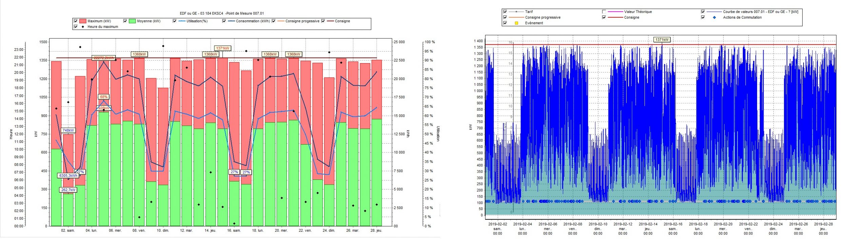Click the '100 %' axis value
Viewport: 868px width, 239px height.
click(x=430, y=42)
